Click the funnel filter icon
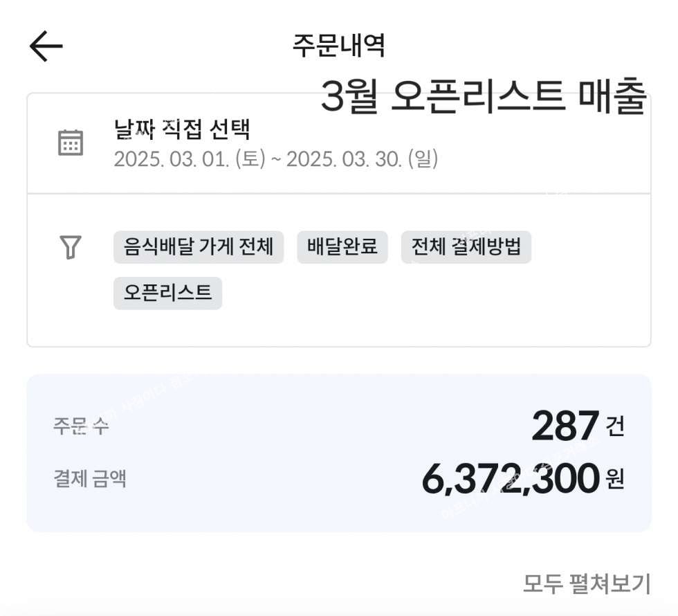Image resolution: width=678 pixels, height=616 pixels. pos(71,248)
